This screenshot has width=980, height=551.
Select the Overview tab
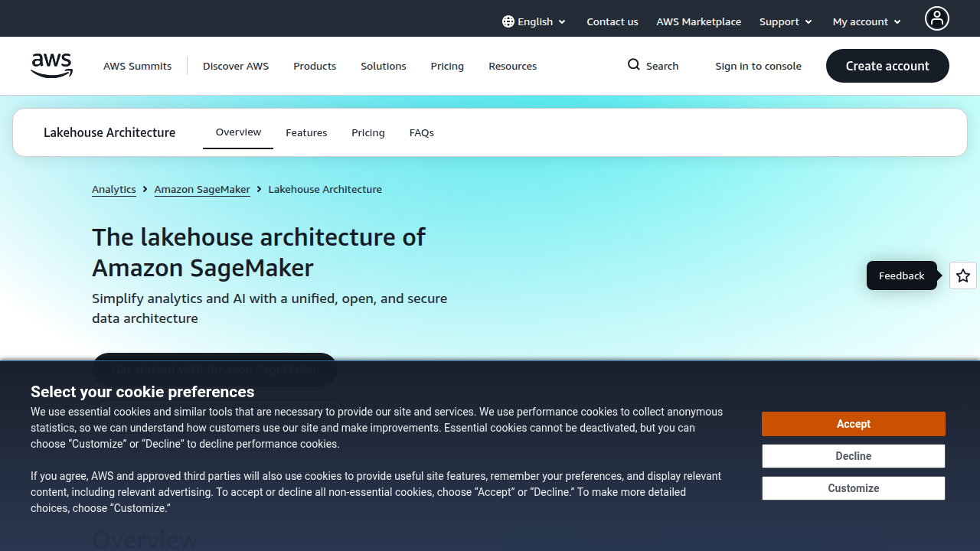pyautogui.click(x=238, y=132)
